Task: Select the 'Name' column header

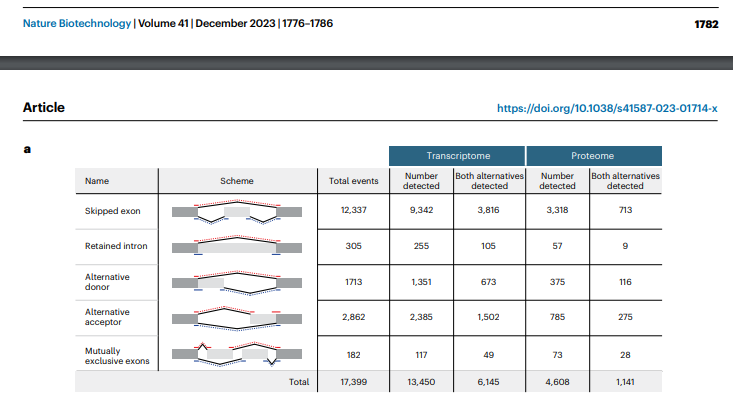Action: (x=97, y=181)
